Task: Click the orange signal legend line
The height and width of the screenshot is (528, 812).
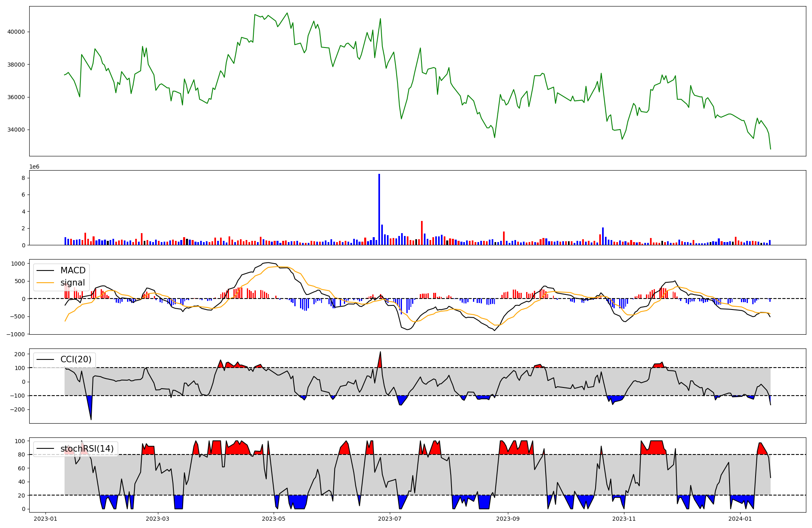Action: pos(45,283)
